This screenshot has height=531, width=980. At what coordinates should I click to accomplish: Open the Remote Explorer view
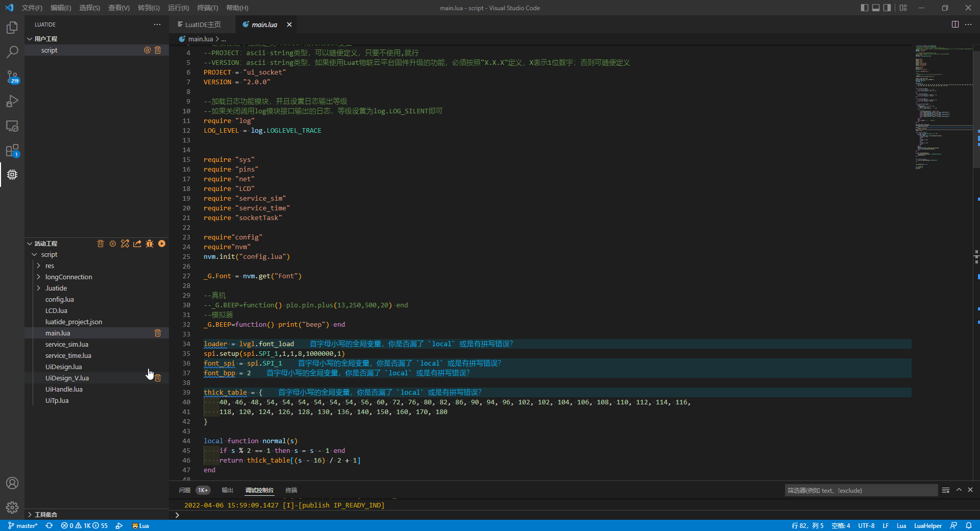tap(12, 126)
